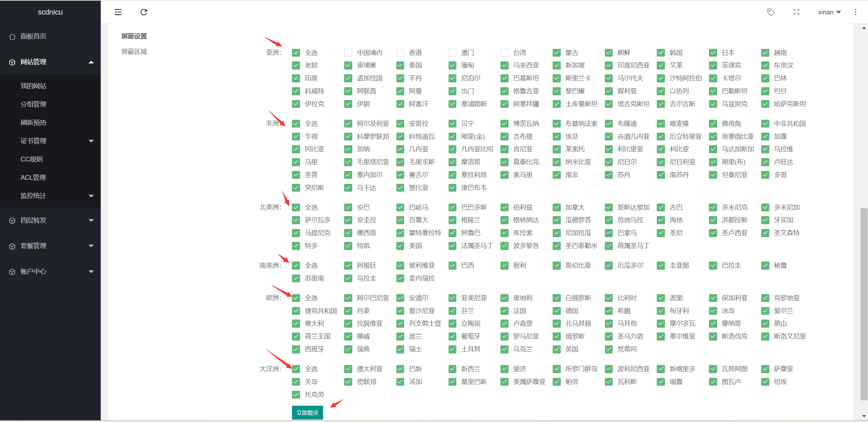
Task: Enable the 香港 checkbox
Action: tap(400, 53)
